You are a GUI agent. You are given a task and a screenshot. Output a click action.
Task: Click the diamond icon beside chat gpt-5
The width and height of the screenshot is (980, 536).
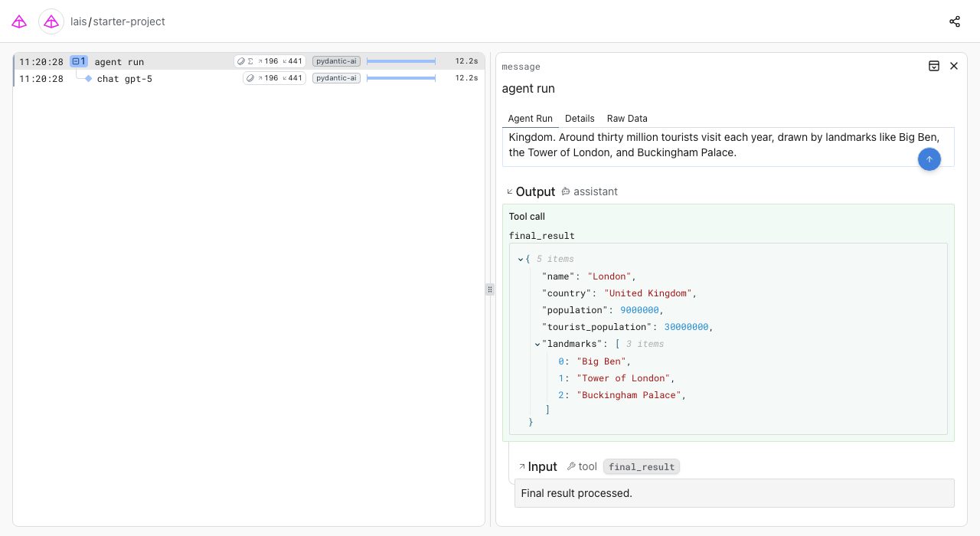point(88,79)
